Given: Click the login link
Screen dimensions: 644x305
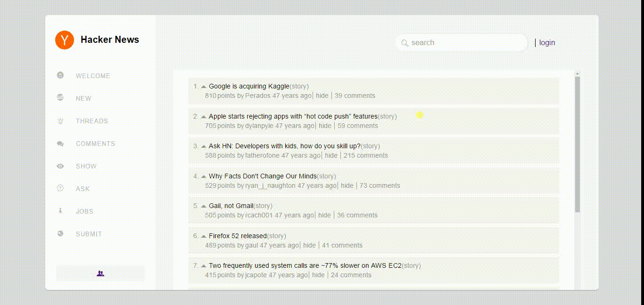Looking at the screenshot, I should [x=547, y=43].
